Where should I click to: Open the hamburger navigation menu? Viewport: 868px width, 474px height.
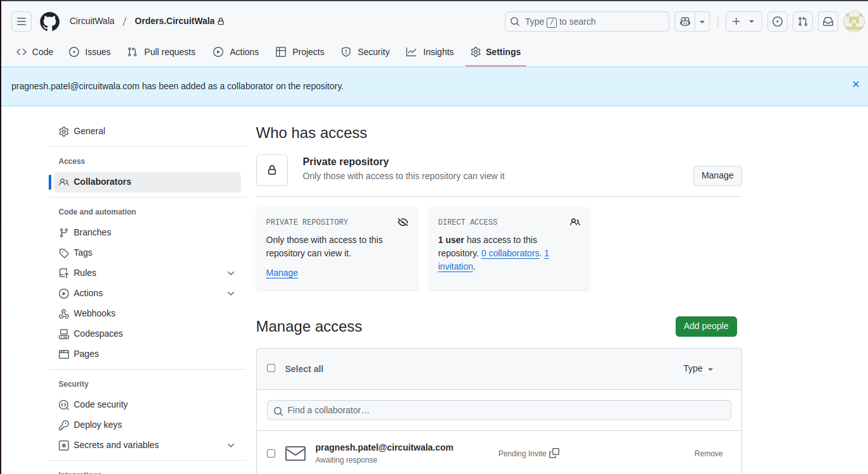pyautogui.click(x=22, y=22)
